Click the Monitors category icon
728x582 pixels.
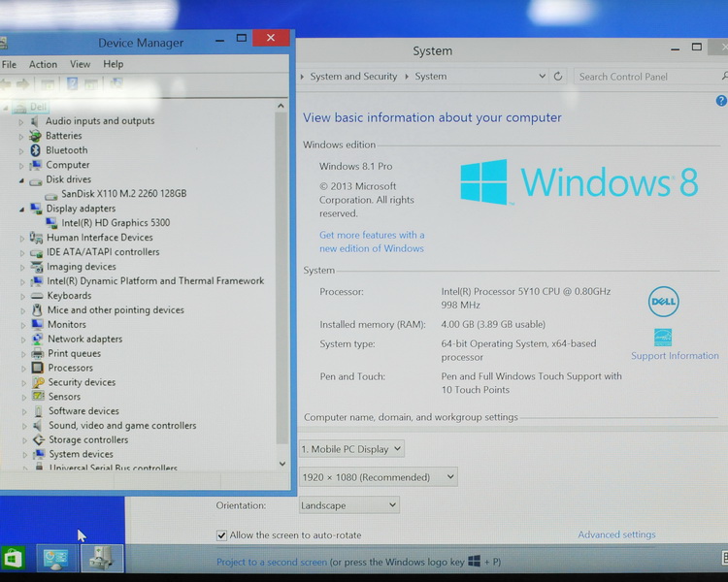click(38, 324)
